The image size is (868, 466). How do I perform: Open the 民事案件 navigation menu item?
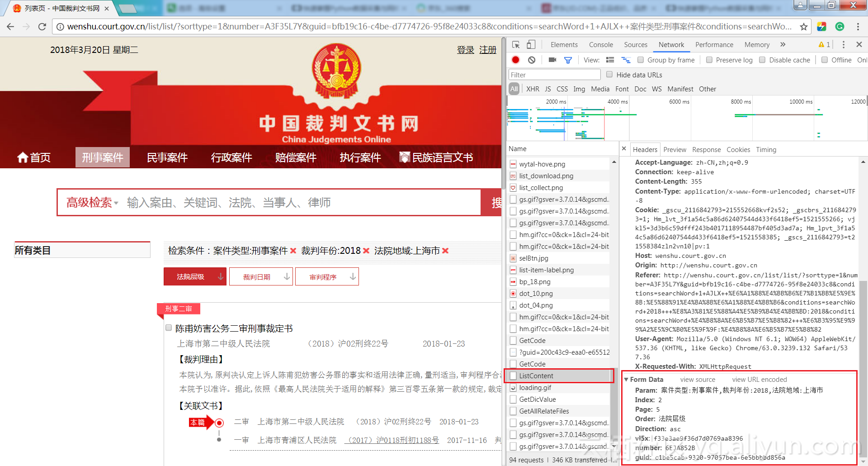coord(167,157)
